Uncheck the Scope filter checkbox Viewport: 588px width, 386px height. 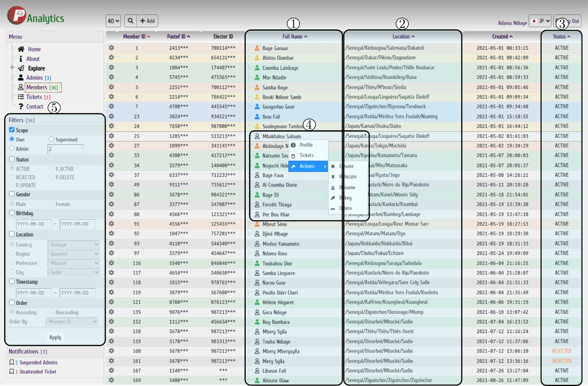(x=12, y=131)
